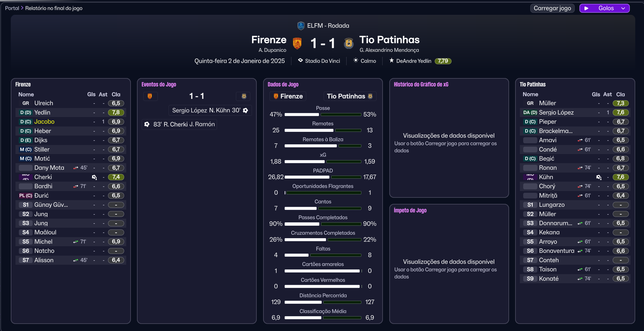Click the goal icon beside 83' R. Cherki
Screen dimensions: 644x331
tap(147, 124)
